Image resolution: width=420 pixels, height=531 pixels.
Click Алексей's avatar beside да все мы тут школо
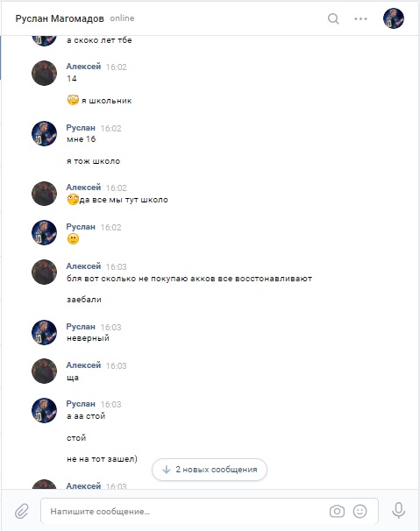tap(44, 194)
